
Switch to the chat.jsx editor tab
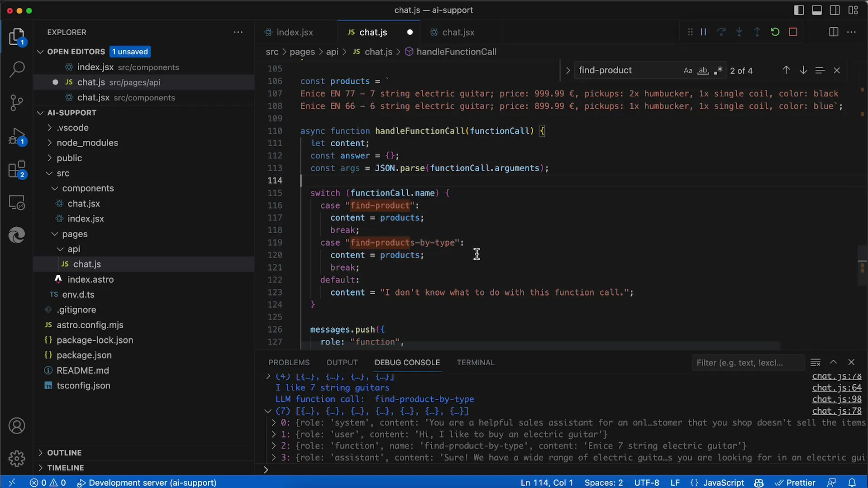458,32
